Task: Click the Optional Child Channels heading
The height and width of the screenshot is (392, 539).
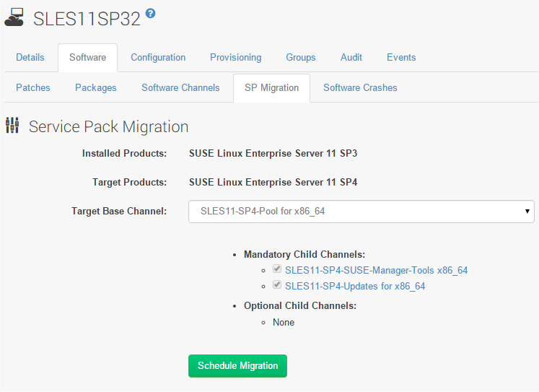Action: tap(300, 305)
